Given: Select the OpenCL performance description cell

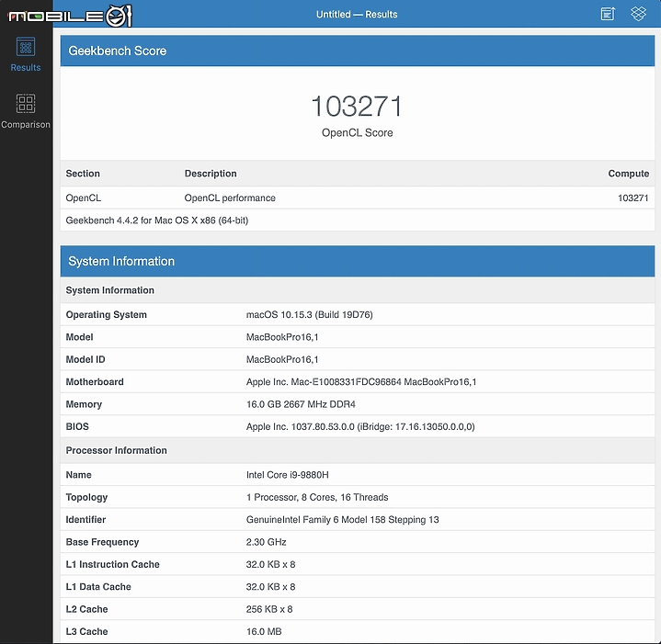Looking at the screenshot, I should (x=230, y=198).
